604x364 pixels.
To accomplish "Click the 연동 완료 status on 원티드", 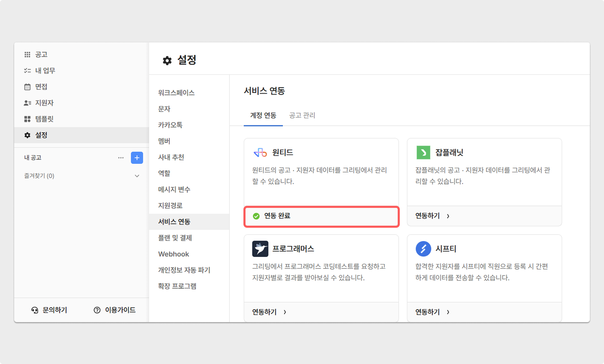I will [277, 216].
